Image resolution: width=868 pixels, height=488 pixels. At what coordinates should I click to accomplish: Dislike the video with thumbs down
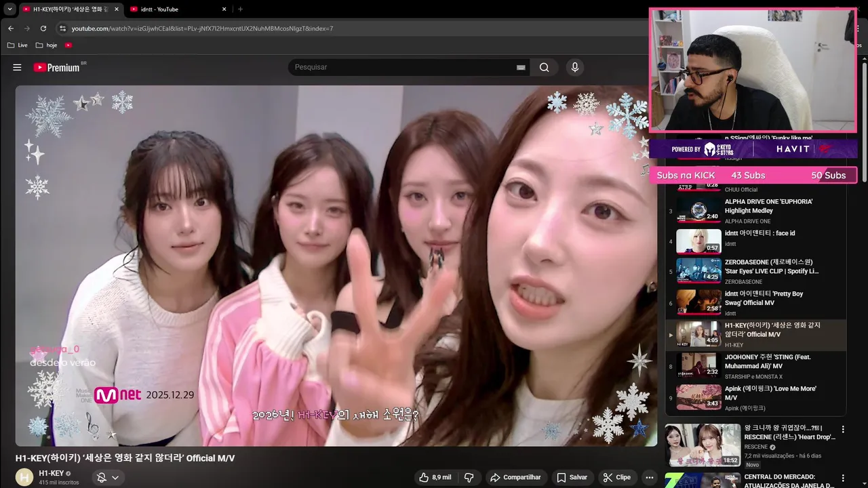coord(469,477)
